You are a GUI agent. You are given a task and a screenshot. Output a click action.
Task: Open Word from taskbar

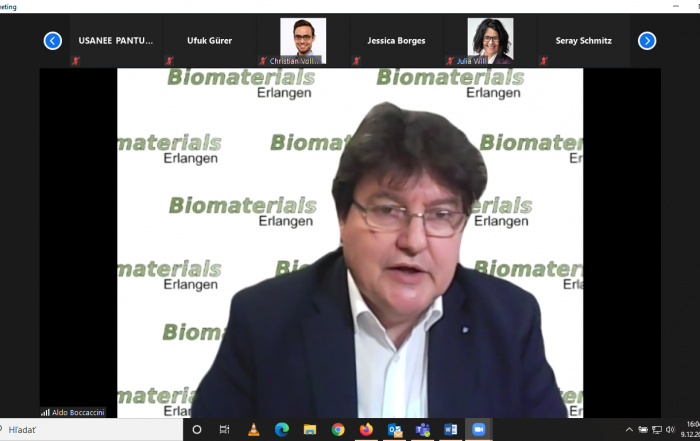pos(451,430)
